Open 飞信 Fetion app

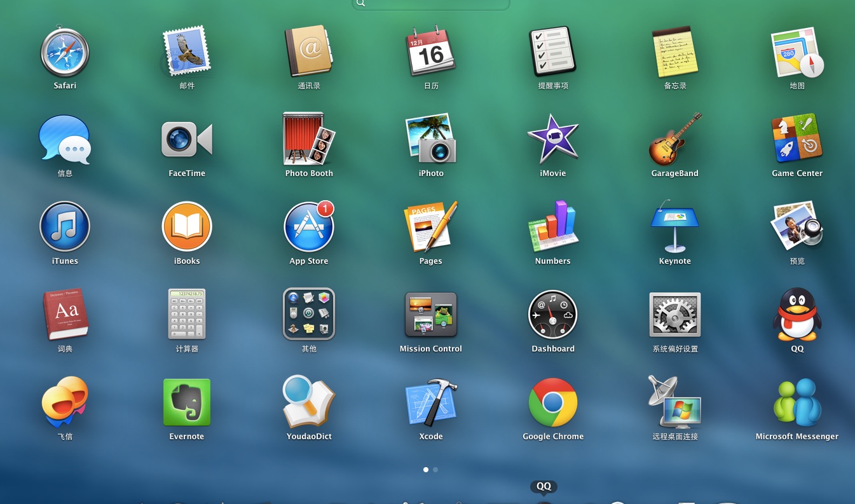[65, 402]
